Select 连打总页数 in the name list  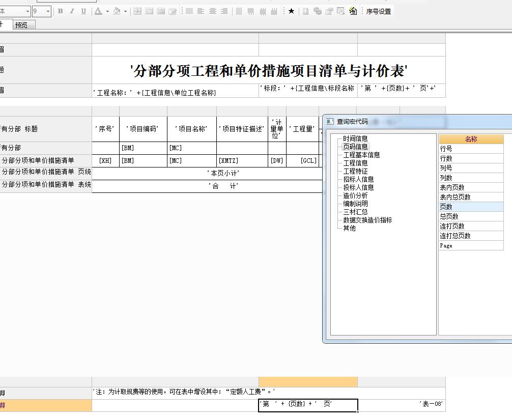pos(471,236)
